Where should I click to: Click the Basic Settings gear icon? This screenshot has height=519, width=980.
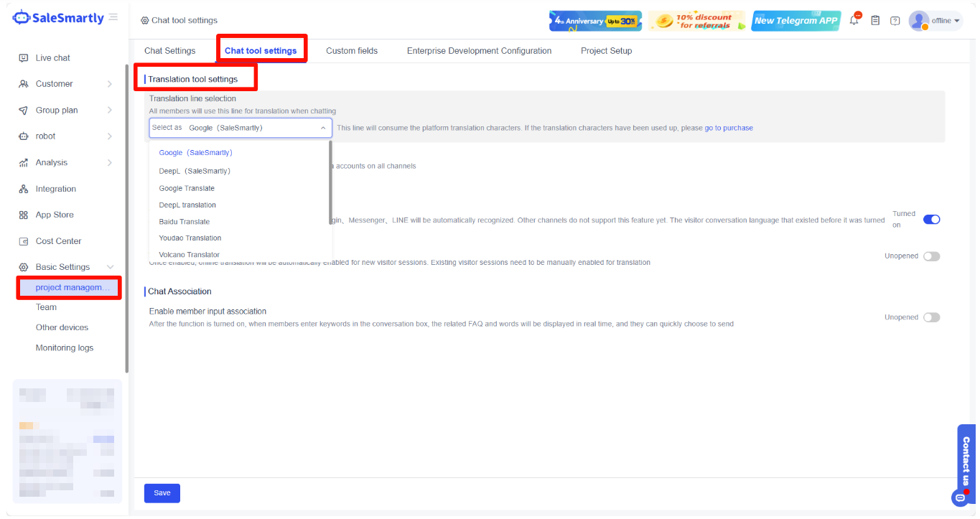[x=23, y=267]
